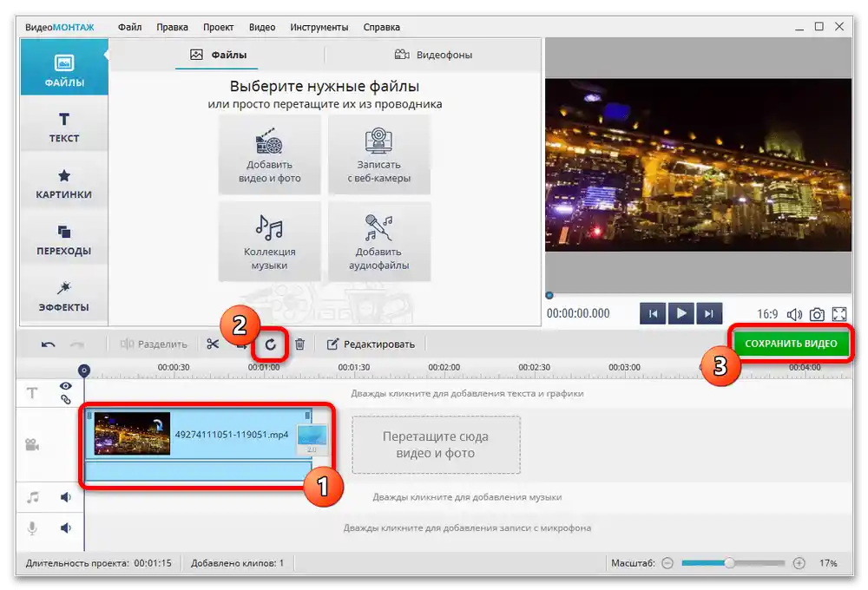
Task: Expand the preview to fullscreen
Action: pyautogui.click(x=839, y=314)
